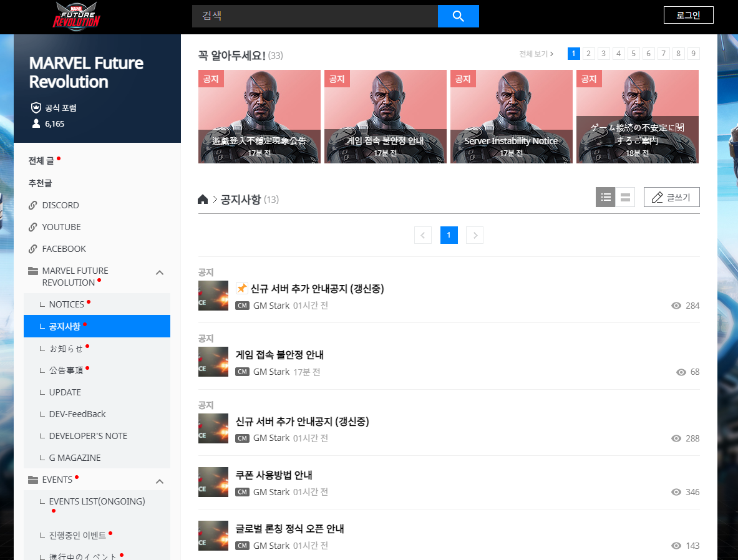Click the MARVEL FUTURE REVOLUTION folder icon
This screenshot has height=560, width=738.
tap(33, 271)
